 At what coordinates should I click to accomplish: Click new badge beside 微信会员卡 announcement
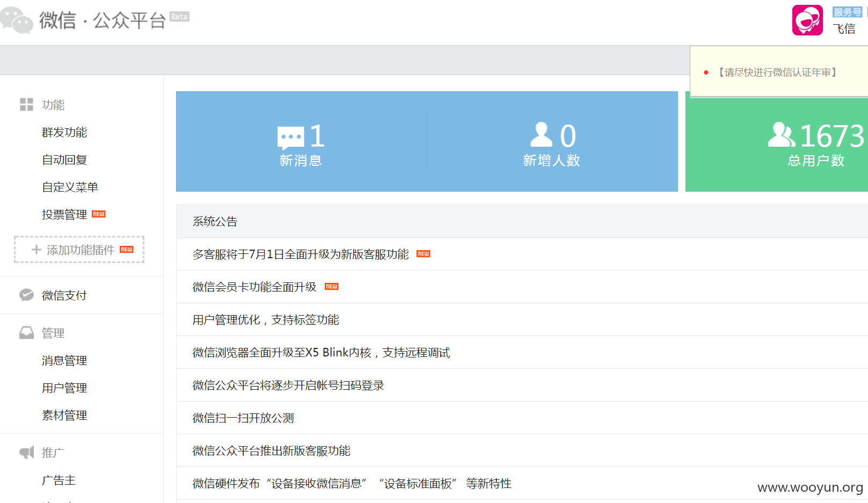coord(332,287)
